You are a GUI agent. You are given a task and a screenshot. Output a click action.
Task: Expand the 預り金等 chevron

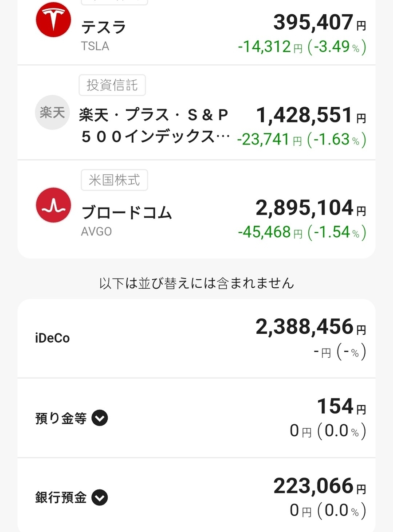[100, 418]
